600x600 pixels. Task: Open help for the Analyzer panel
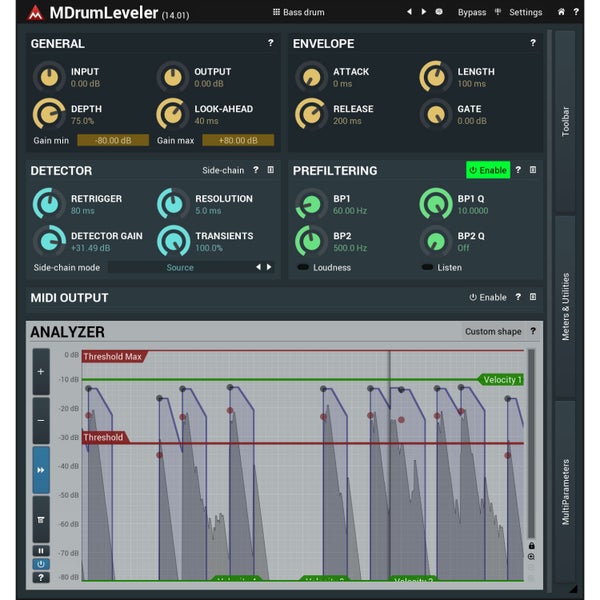point(533,331)
